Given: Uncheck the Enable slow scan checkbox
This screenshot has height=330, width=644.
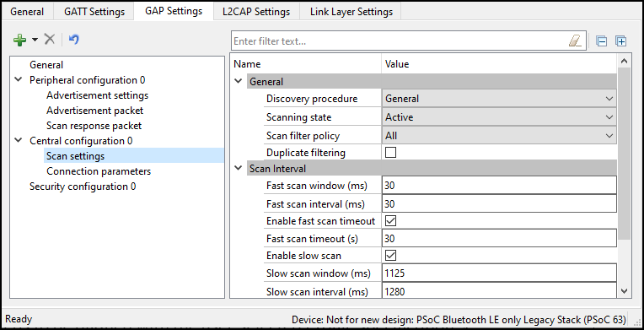Looking at the screenshot, I should [390, 256].
